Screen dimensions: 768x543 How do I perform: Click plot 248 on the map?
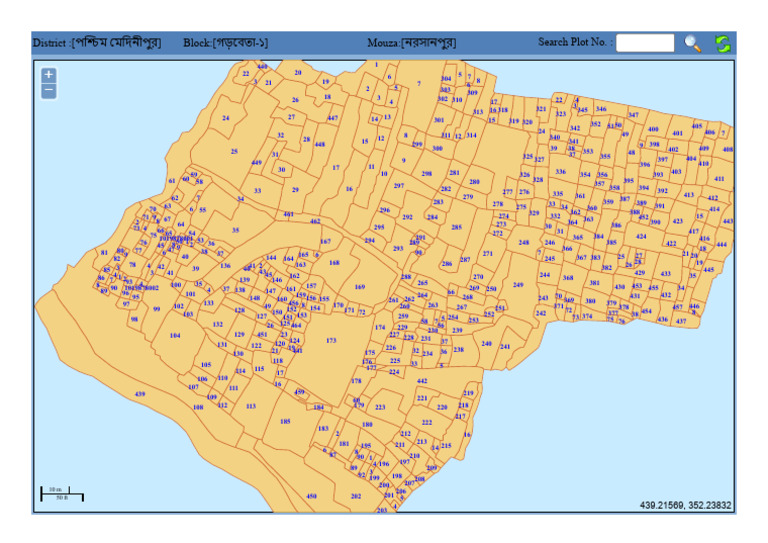pos(524,243)
